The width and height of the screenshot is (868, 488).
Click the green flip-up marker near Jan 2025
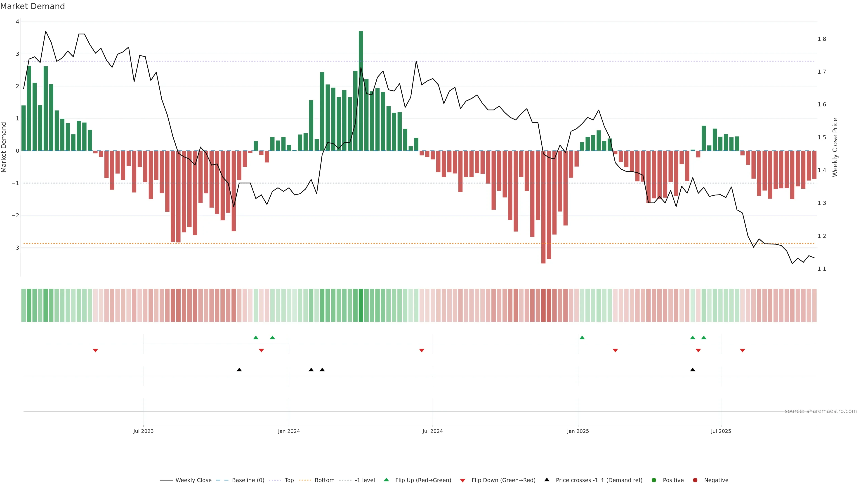point(582,338)
